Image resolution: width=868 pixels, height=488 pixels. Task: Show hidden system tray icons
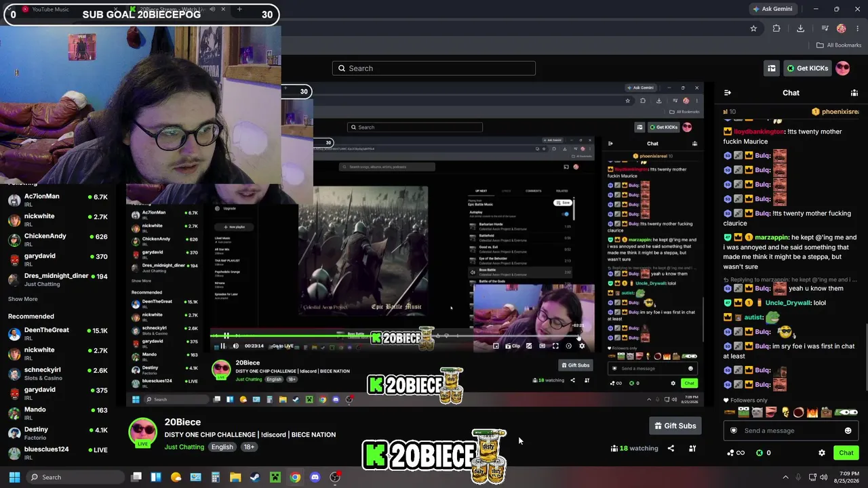[785, 477]
